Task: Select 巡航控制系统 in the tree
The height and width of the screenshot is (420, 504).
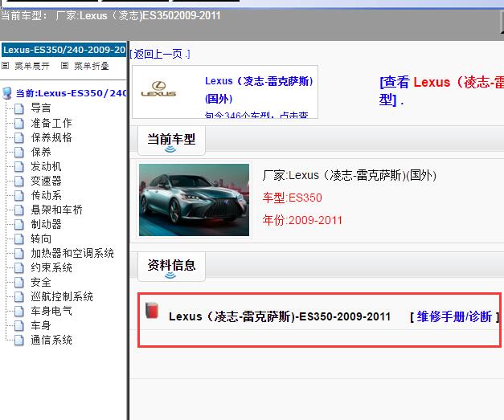Action: (62, 296)
